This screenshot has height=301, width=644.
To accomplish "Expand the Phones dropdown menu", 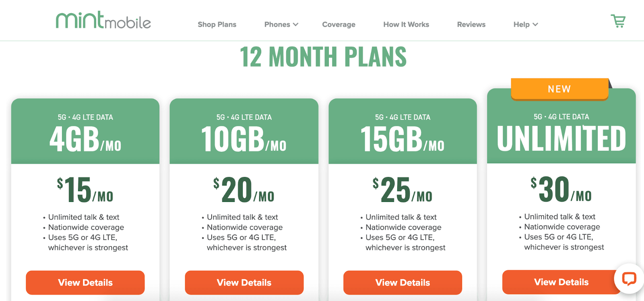I will pos(281,24).
